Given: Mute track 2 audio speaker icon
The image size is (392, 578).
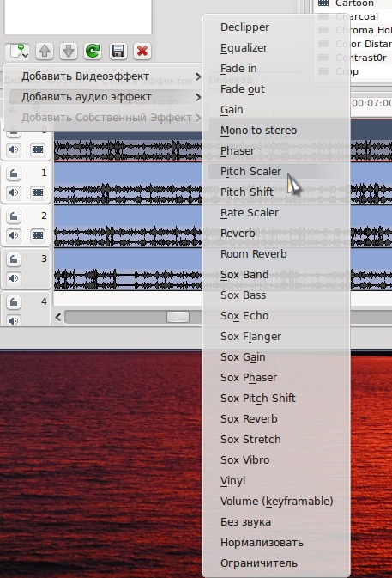Looking at the screenshot, I should 14,235.
